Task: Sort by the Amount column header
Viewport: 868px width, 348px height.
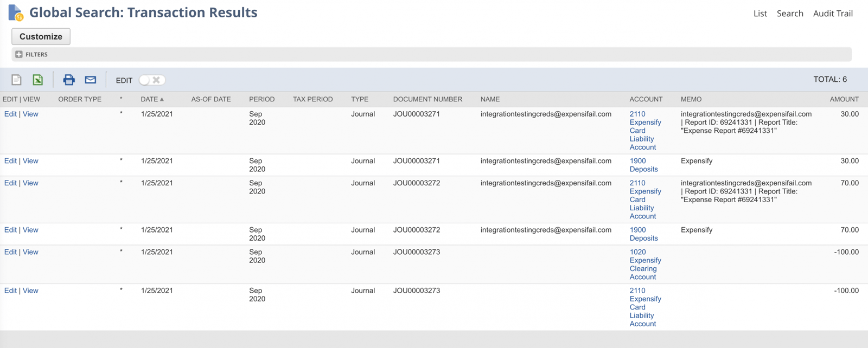Action: [x=844, y=99]
